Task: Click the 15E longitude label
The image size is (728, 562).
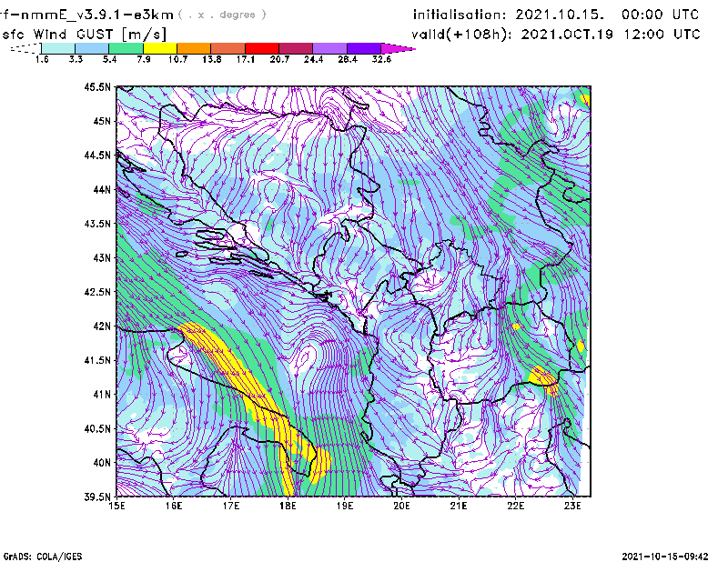Action: click(116, 506)
